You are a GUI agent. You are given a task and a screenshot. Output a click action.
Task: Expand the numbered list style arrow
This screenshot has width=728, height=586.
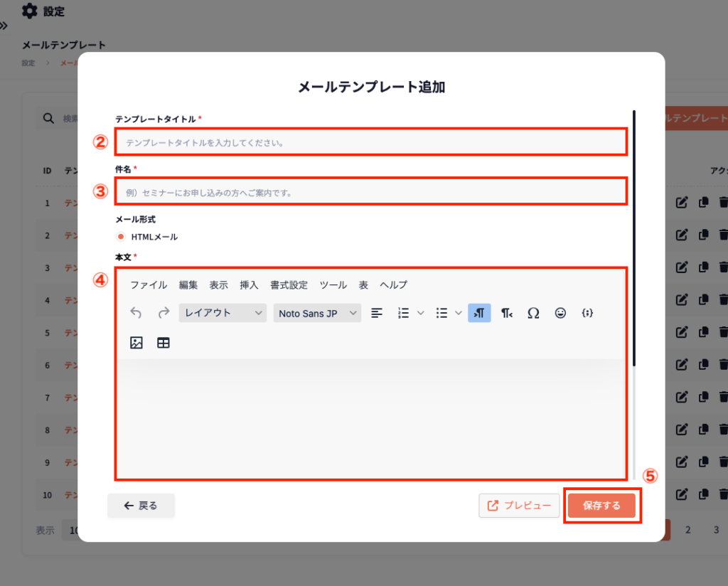[420, 313]
